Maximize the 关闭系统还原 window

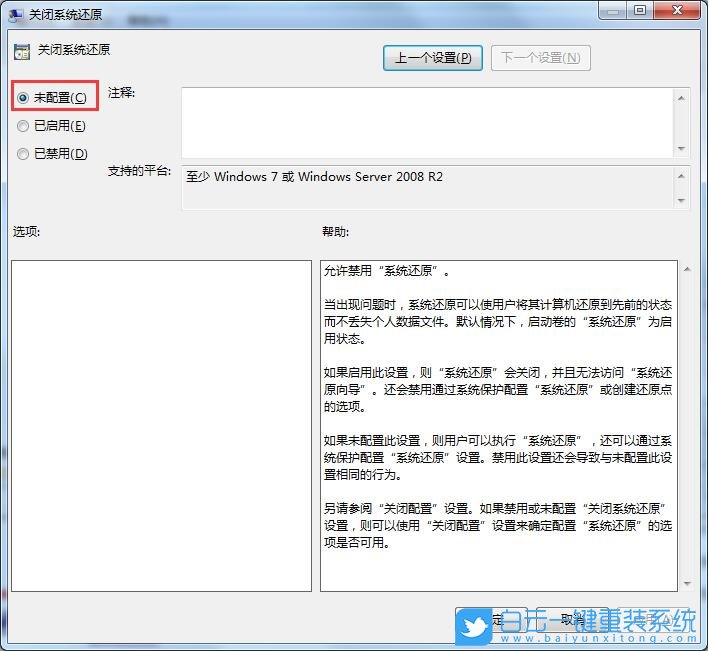click(639, 11)
